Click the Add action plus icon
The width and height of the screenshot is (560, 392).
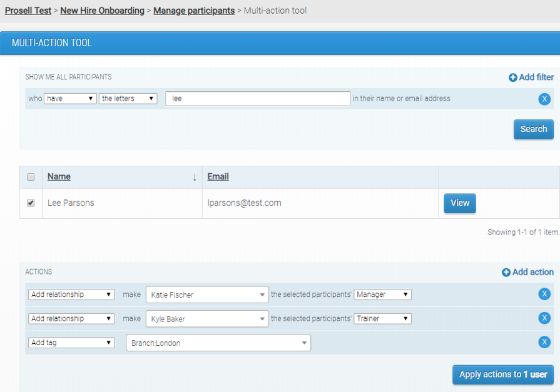click(506, 273)
